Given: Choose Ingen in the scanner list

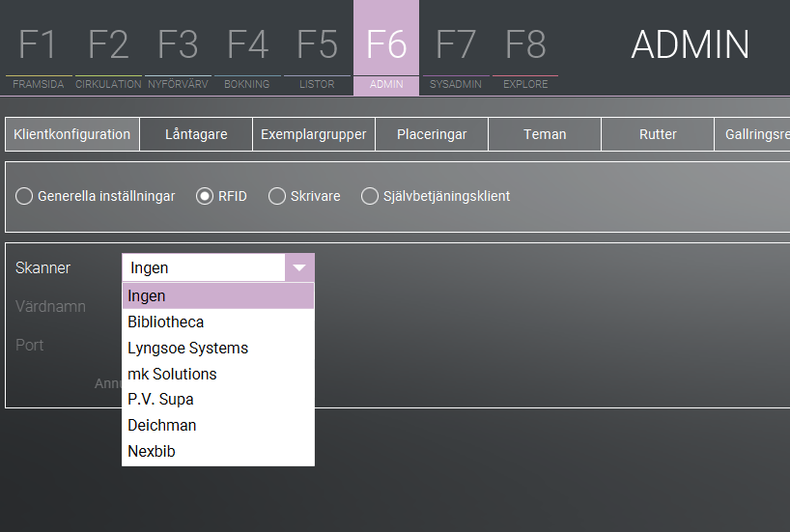Looking at the screenshot, I should point(218,295).
